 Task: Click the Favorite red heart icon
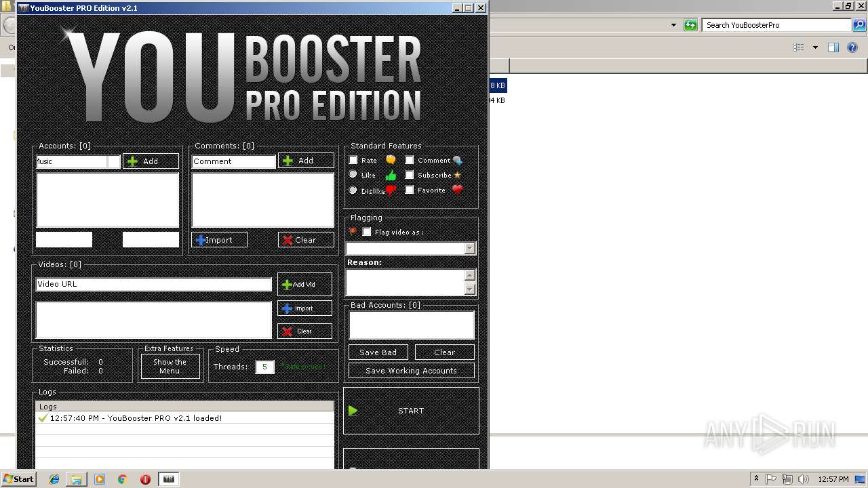[458, 190]
